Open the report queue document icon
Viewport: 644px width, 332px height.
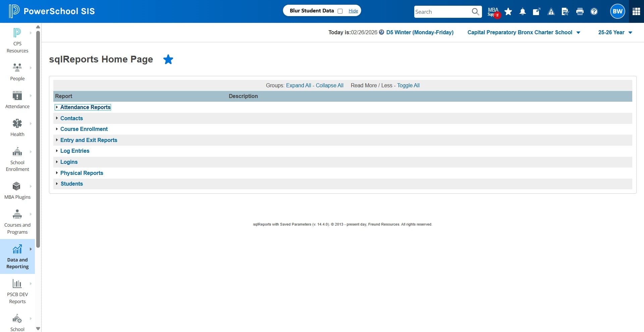click(565, 12)
